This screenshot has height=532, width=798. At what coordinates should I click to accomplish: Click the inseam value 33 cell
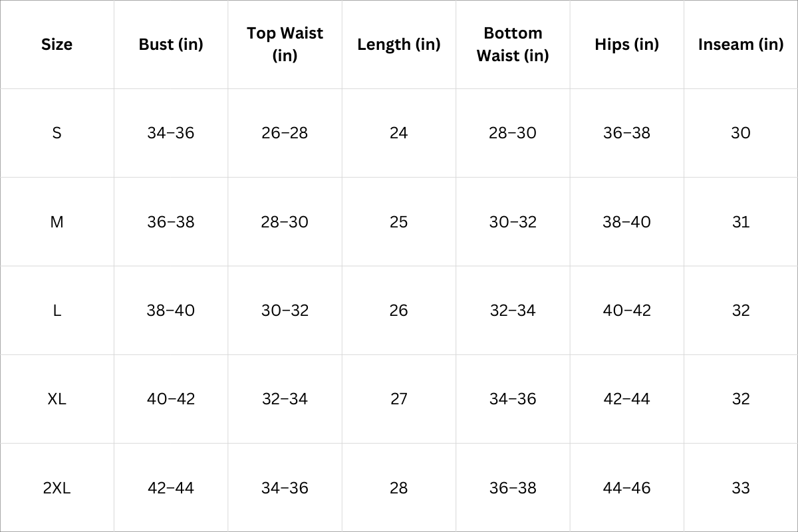click(740, 487)
